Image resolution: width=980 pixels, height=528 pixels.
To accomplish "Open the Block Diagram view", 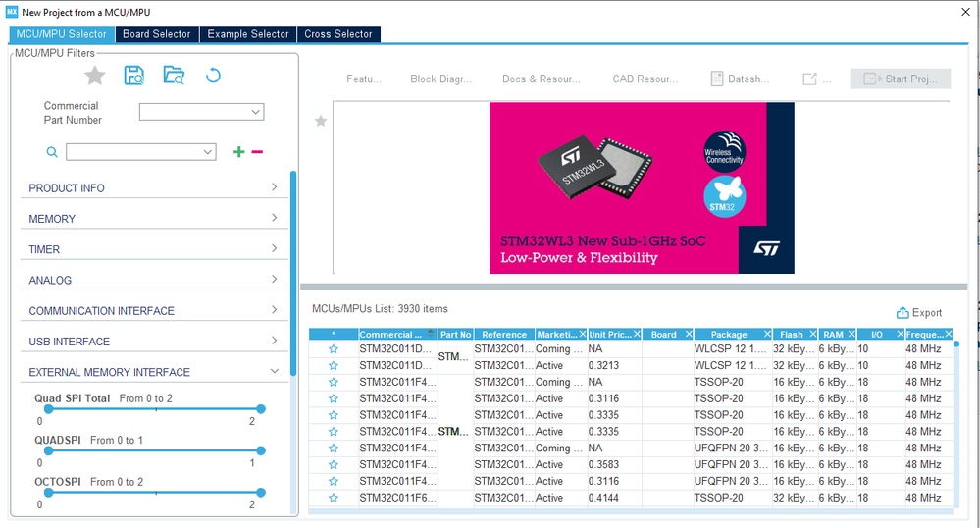I will point(440,79).
